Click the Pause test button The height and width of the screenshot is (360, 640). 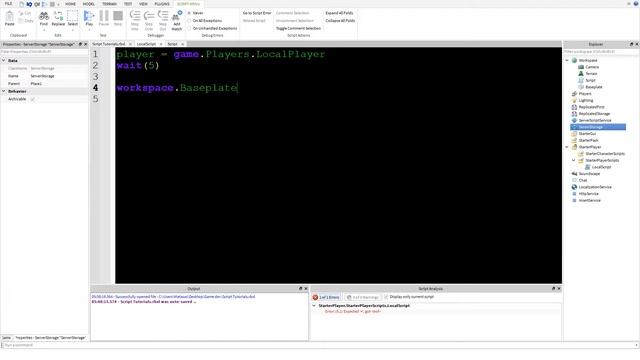tap(104, 17)
